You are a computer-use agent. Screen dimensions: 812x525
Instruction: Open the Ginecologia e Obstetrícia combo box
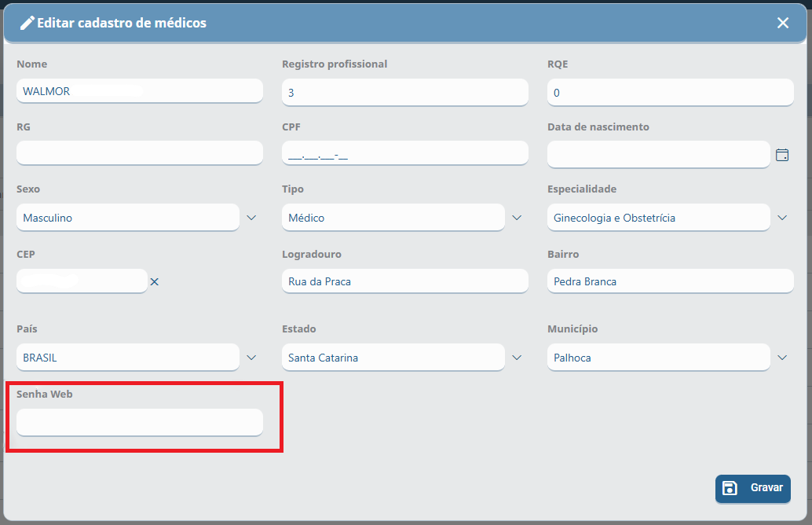point(659,217)
